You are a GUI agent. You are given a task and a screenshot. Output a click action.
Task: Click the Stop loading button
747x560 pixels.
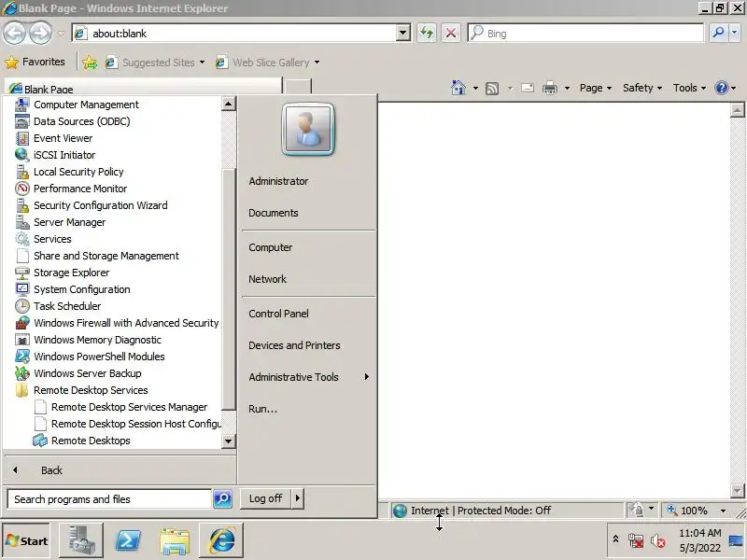[451, 34]
